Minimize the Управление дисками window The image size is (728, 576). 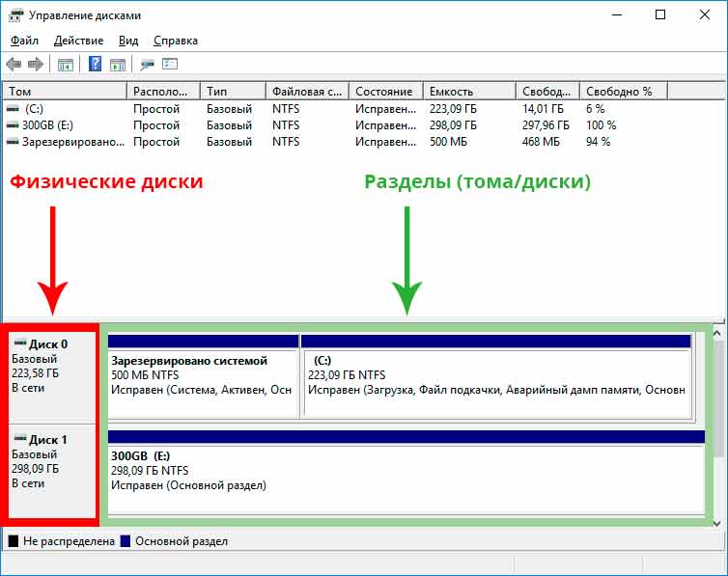click(x=617, y=14)
